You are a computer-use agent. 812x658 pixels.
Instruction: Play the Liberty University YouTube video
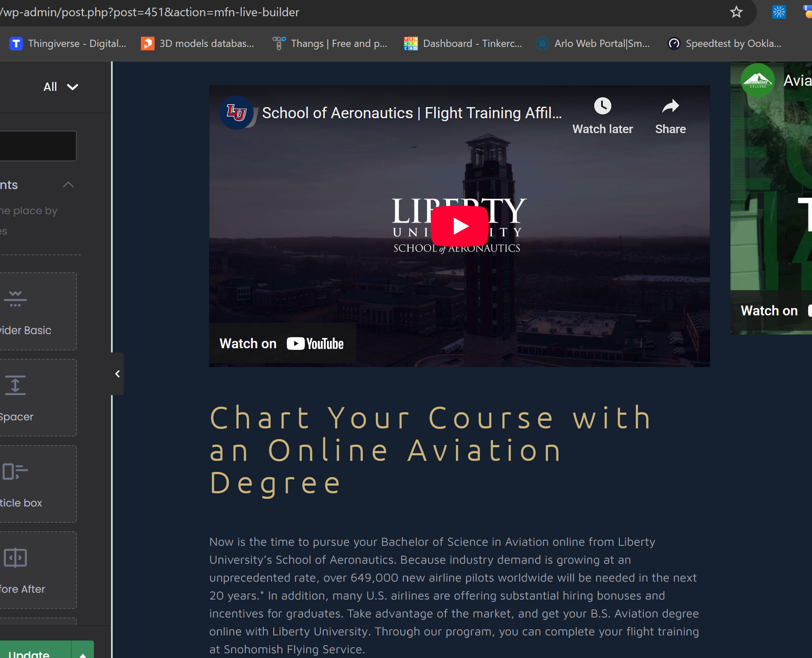pyautogui.click(x=459, y=226)
